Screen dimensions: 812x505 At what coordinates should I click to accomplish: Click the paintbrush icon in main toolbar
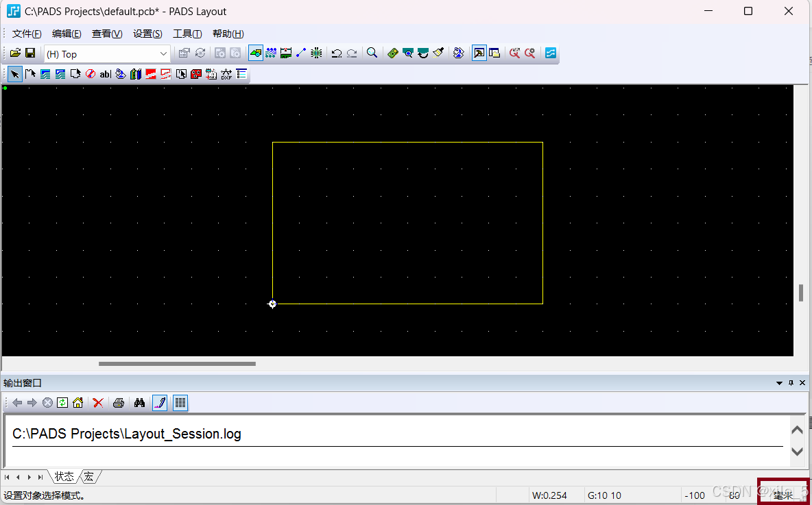click(x=438, y=53)
